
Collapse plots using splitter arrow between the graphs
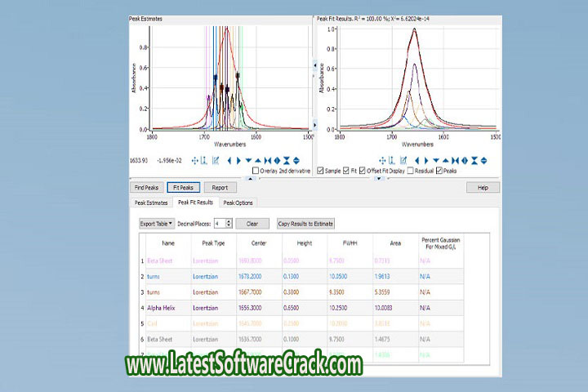(x=315, y=64)
